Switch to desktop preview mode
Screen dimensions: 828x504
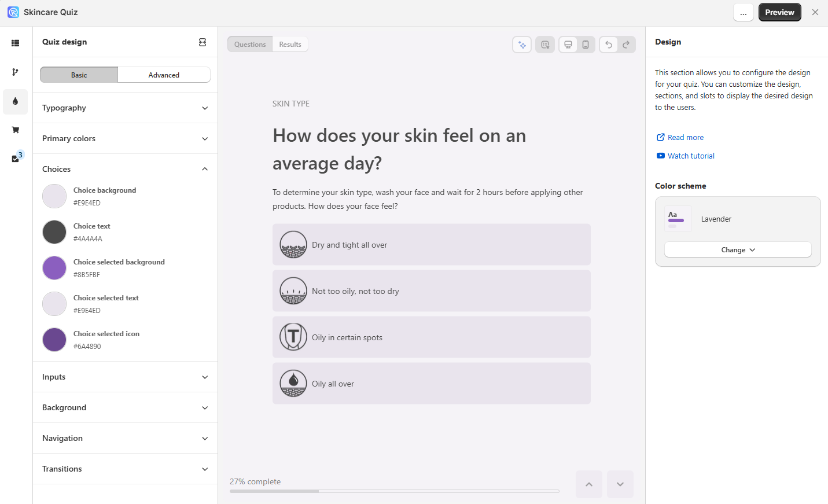(x=568, y=45)
